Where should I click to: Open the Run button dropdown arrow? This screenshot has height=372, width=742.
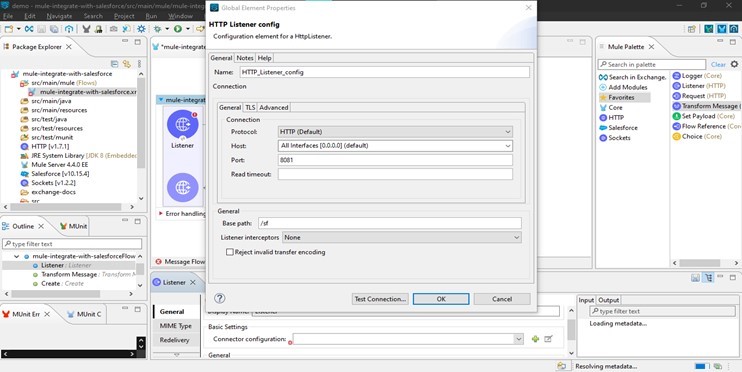[187, 29]
